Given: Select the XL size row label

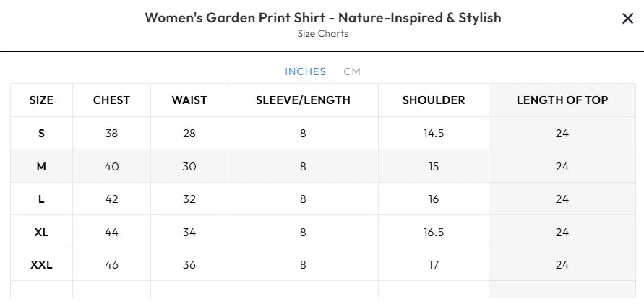Looking at the screenshot, I should pos(41,233).
